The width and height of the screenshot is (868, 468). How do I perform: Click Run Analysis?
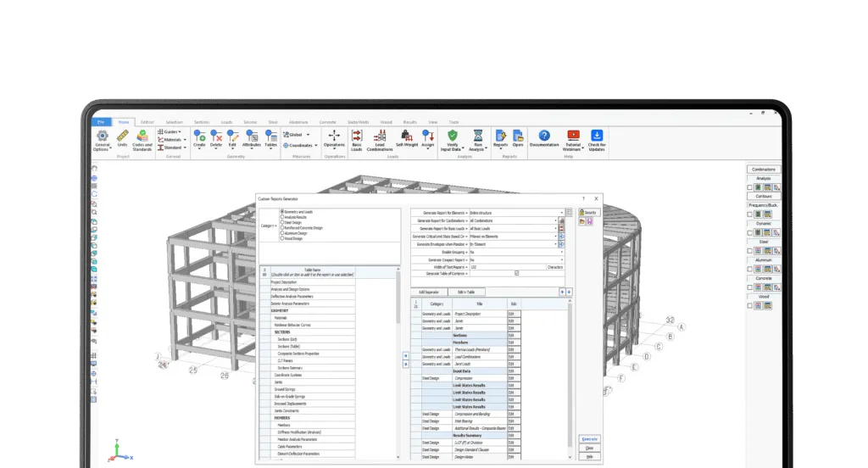pyautogui.click(x=477, y=140)
